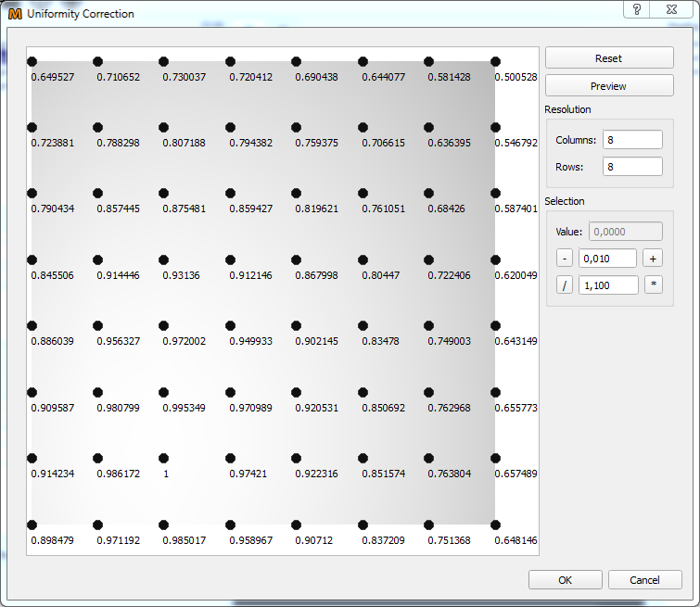Click the 0,010 increment input field

click(607, 259)
